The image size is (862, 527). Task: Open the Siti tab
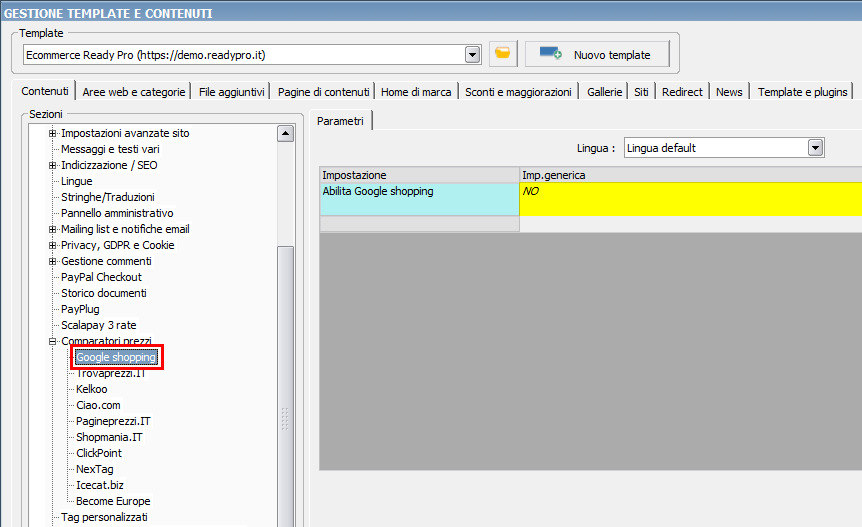click(x=641, y=92)
